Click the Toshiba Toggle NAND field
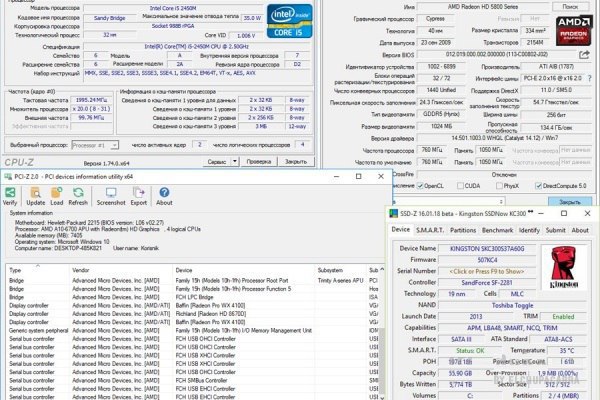 [512, 305]
